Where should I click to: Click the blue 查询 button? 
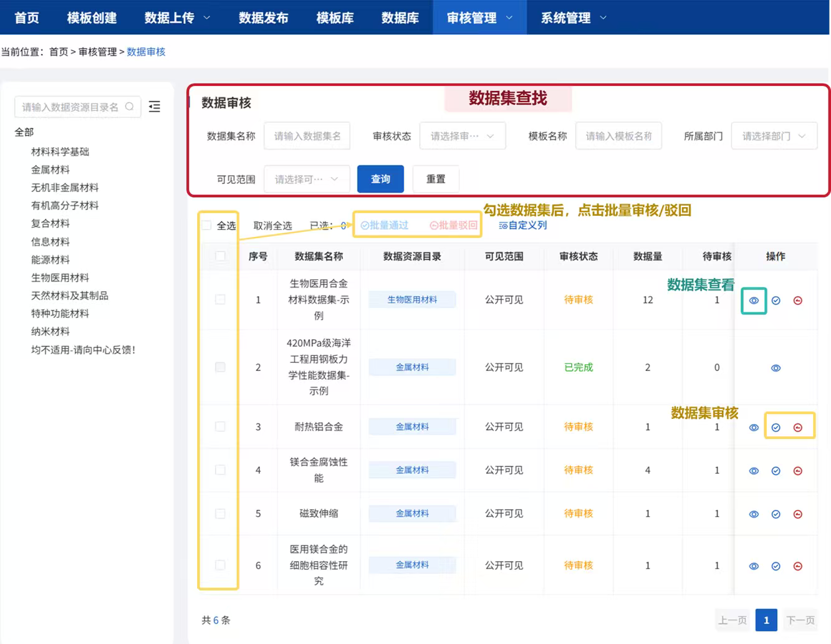(380, 179)
